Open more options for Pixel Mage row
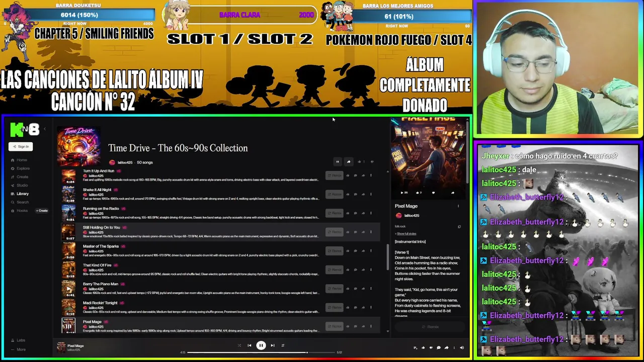644x362 pixels. [x=371, y=326]
